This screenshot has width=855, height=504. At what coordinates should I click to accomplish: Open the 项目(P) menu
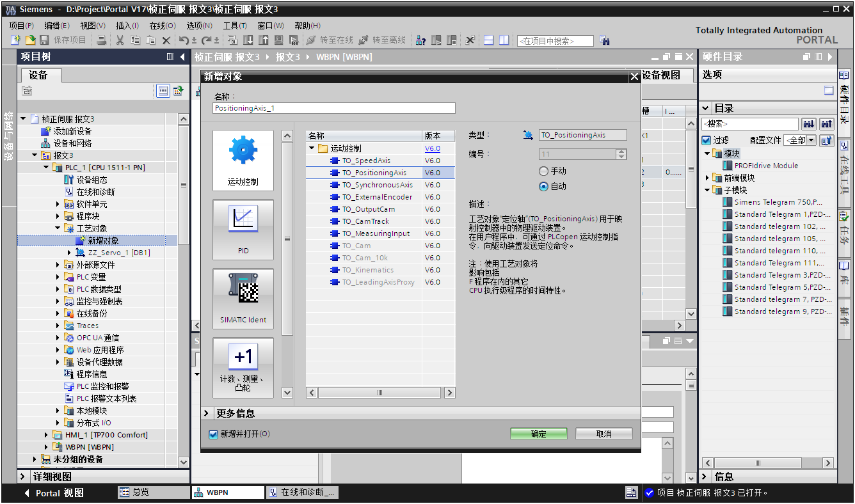[x=22, y=26]
